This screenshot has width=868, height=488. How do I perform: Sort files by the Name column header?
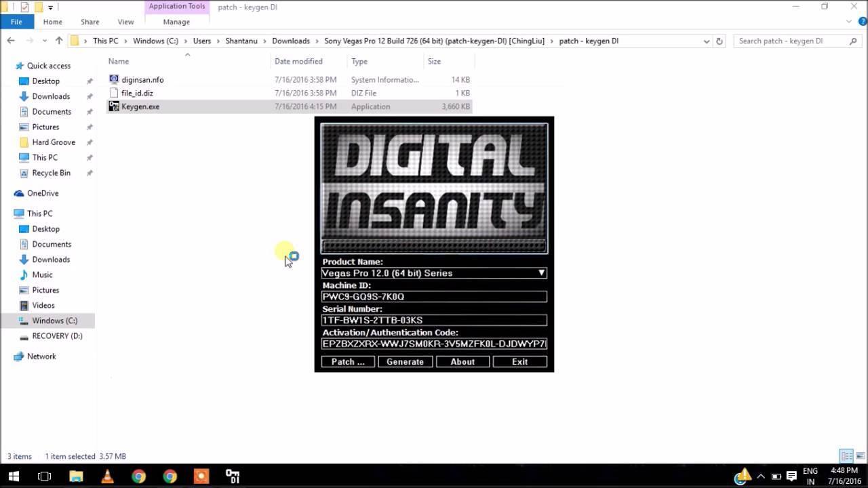(x=118, y=61)
